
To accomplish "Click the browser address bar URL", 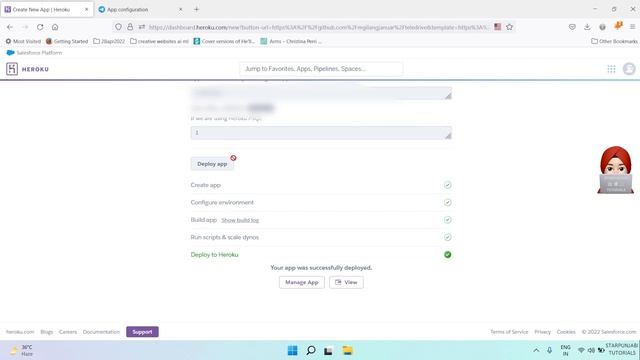I will tap(318, 27).
